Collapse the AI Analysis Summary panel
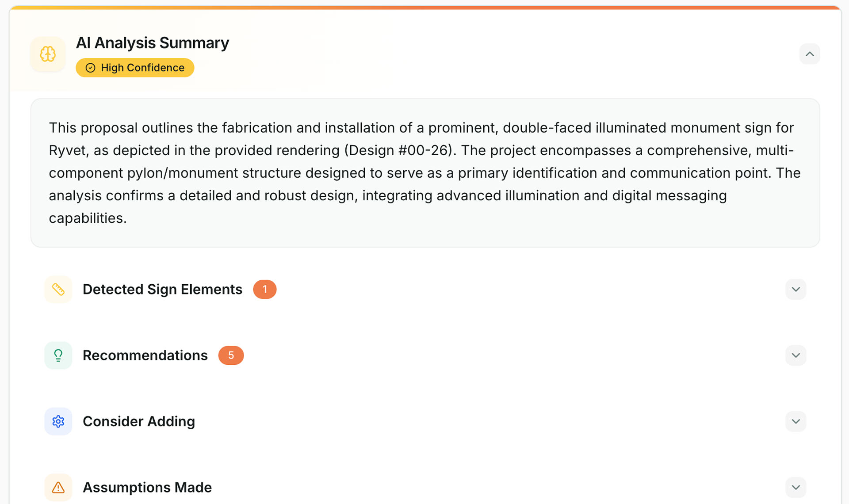The image size is (849, 504). 810,54
